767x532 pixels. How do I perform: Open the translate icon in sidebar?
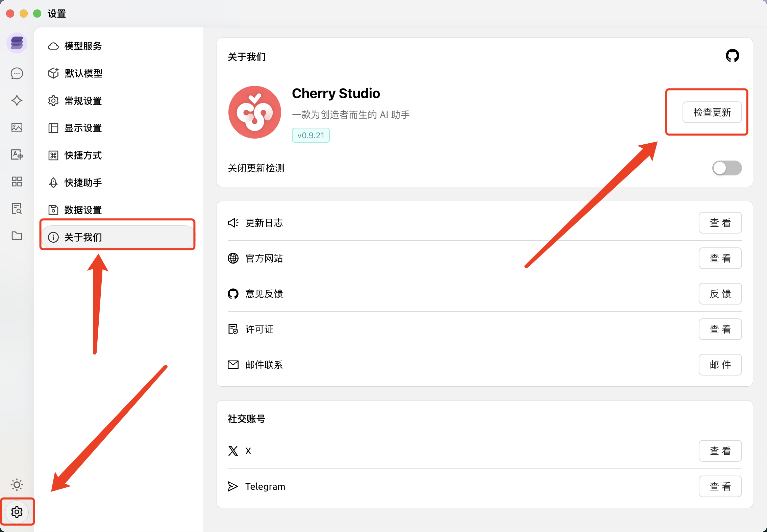[17, 154]
